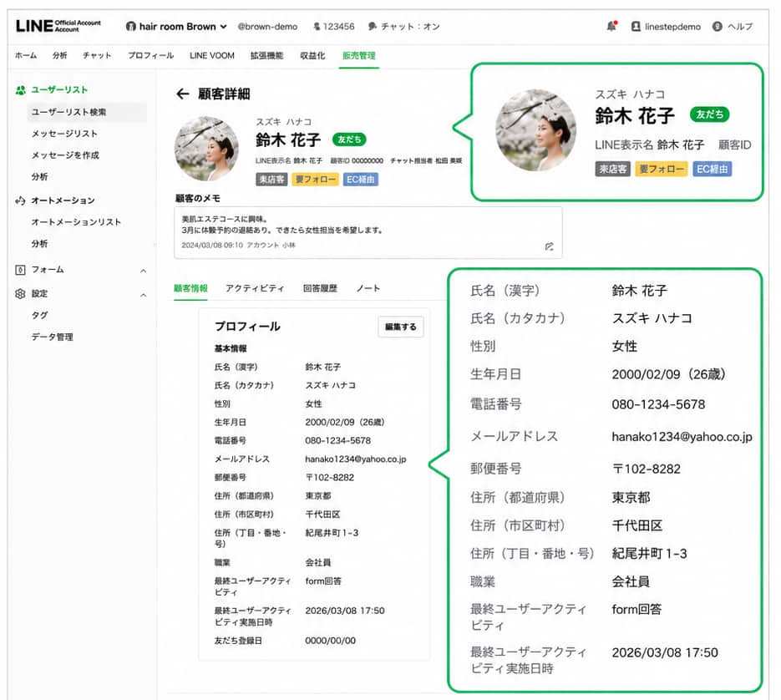The width and height of the screenshot is (781, 700).
Task: Collapse the フォーム sidebar section chevron
Action: (x=144, y=271)
